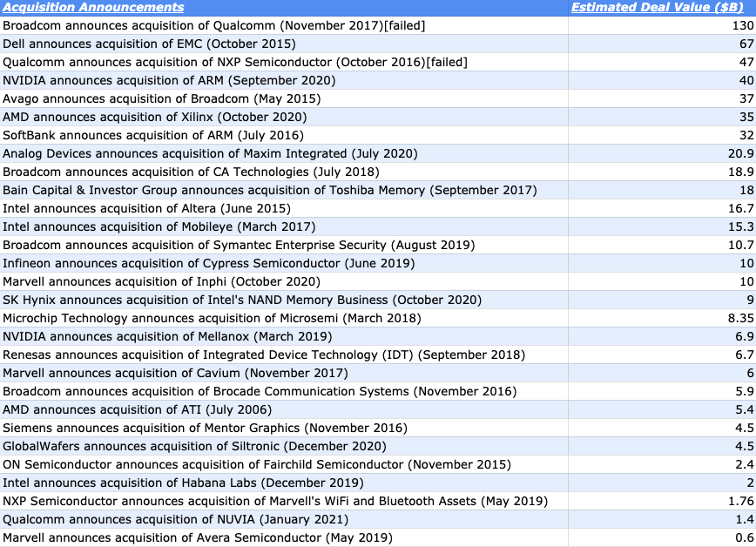
Task: Select the 10 value in Infineon row
Action: 746,264
